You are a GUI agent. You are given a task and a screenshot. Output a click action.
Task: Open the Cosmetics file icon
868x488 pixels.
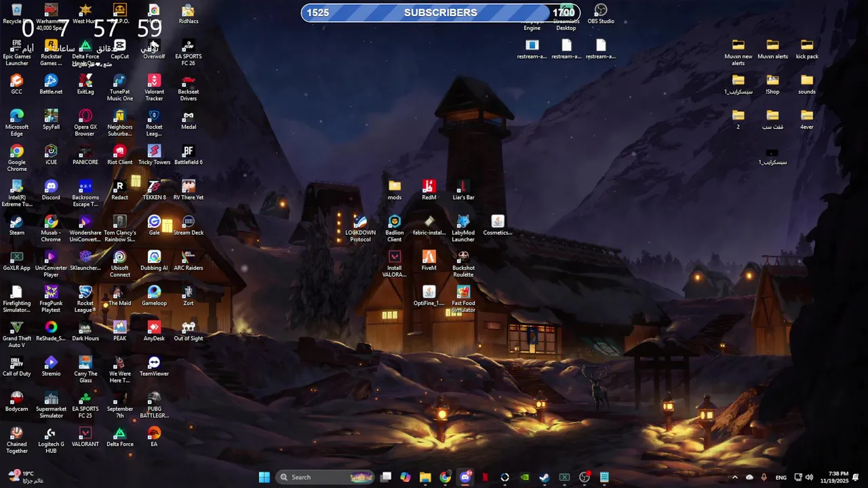(x=498, y=225)
